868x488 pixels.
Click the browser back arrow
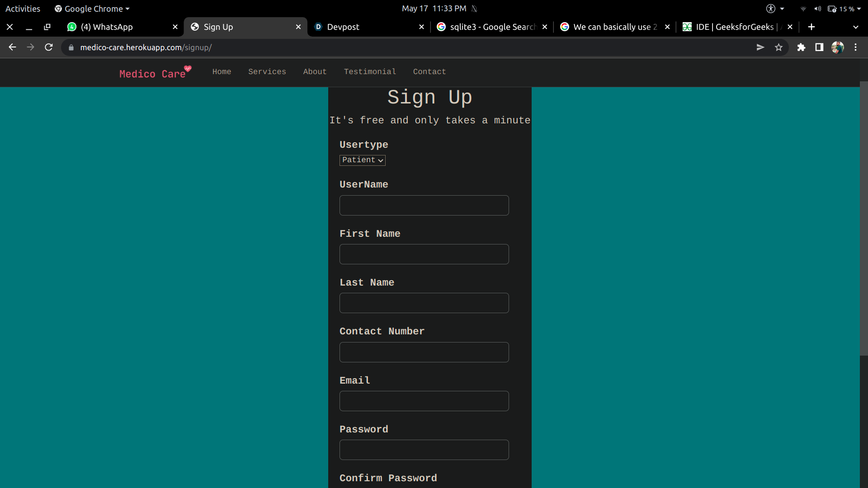(x=12, y=47)
